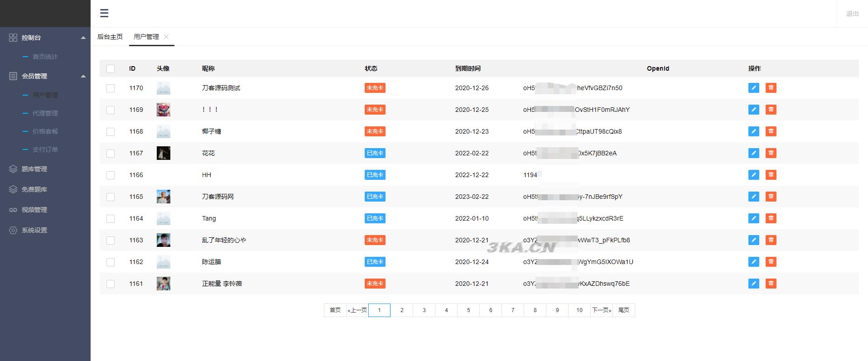Click the orange delete icon for user 1169

pos(771,110)
